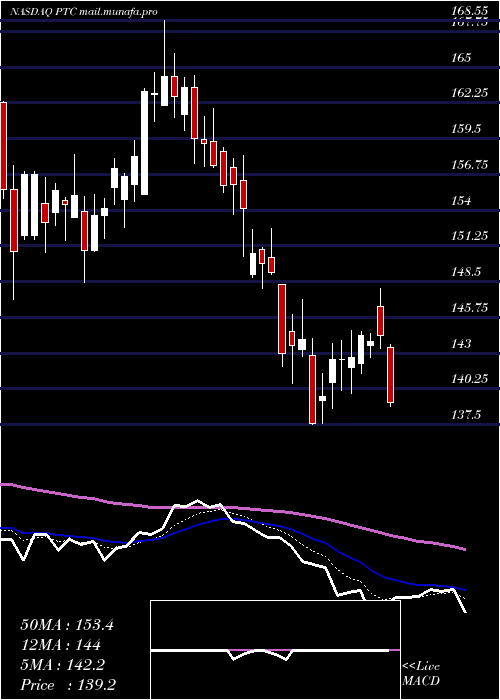Click the 154 price axis label
Image resolution: width=500 pixels, height=700 pixels.
461,200
